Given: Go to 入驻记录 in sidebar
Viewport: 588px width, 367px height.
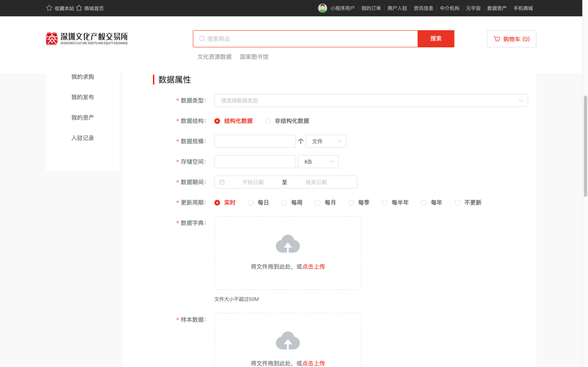Looking at the screenshot, I should [83, 138].
